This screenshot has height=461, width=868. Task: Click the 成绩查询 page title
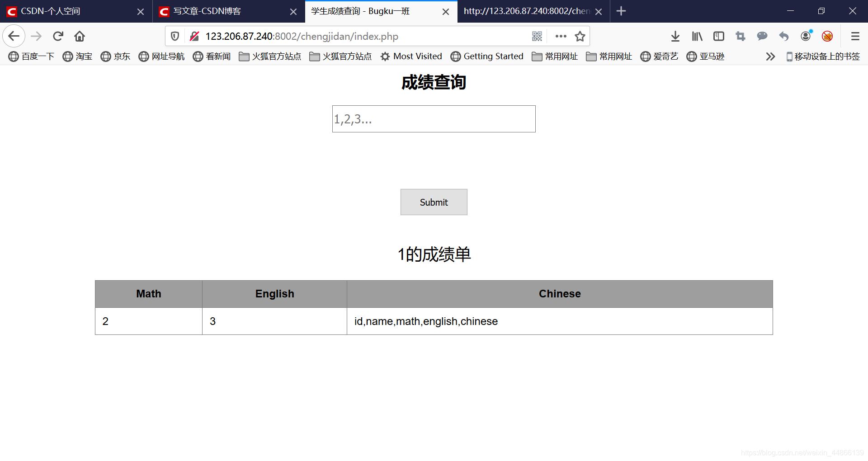[x=434, y=82]
